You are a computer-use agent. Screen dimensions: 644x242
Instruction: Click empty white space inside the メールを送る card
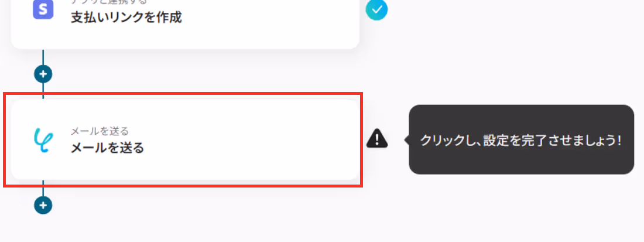255,139
